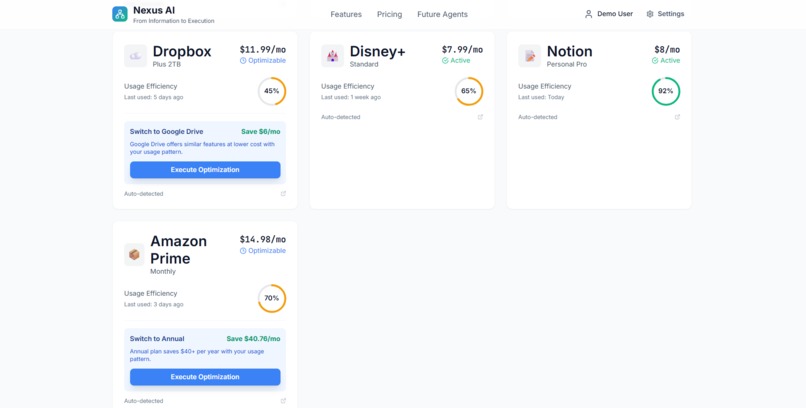Click the Personal Pro plan label

[x=567, y=64]
